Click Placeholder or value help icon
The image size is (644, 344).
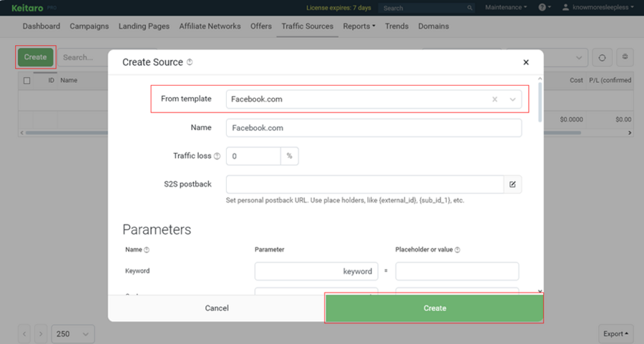[x=457, y=250]
